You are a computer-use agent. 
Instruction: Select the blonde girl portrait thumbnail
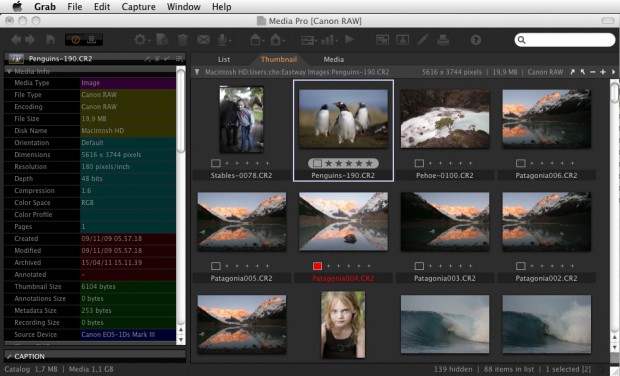click(343, 325)
